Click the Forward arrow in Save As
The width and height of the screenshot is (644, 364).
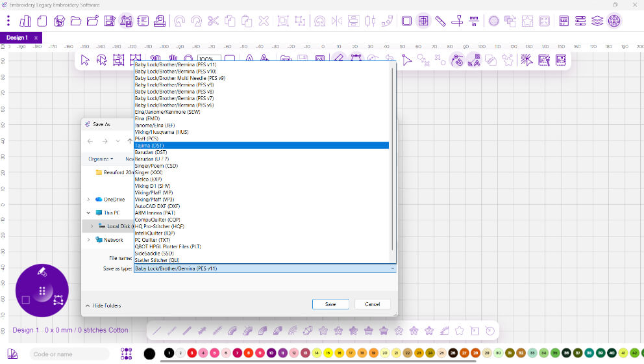105,141
